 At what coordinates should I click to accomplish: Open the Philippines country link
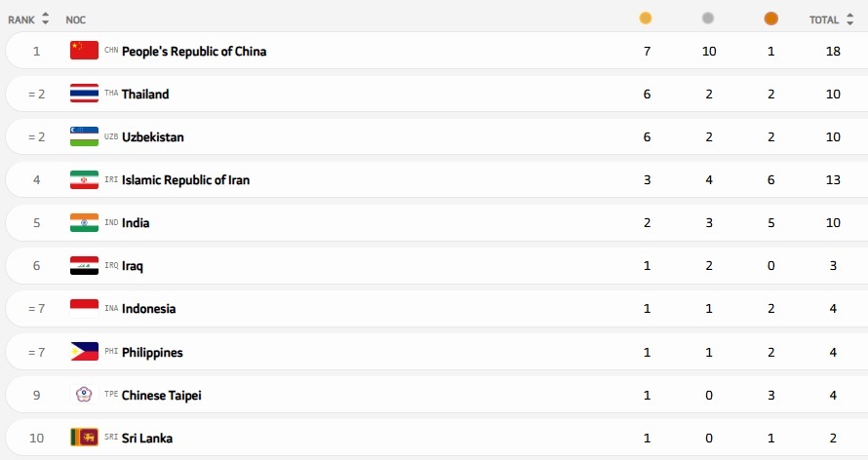(x=152, y=352)
